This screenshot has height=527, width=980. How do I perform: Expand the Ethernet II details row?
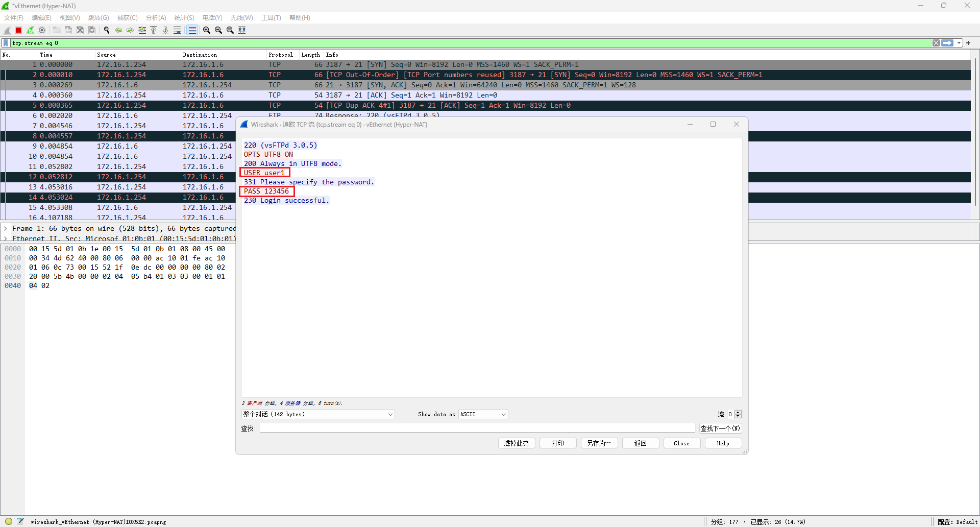point(6,238)
